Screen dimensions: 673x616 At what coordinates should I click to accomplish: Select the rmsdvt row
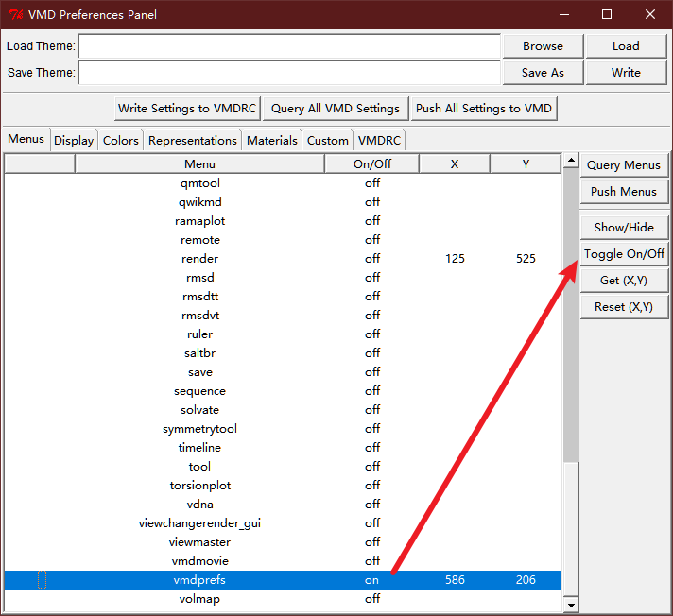[x=283, y=316]
